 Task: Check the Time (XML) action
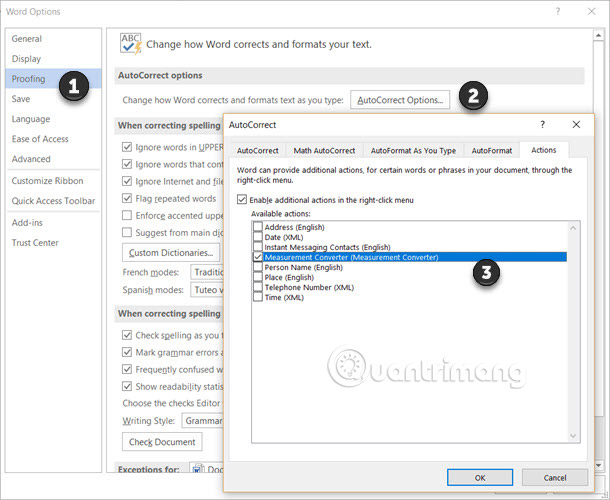tap(258, 297)
